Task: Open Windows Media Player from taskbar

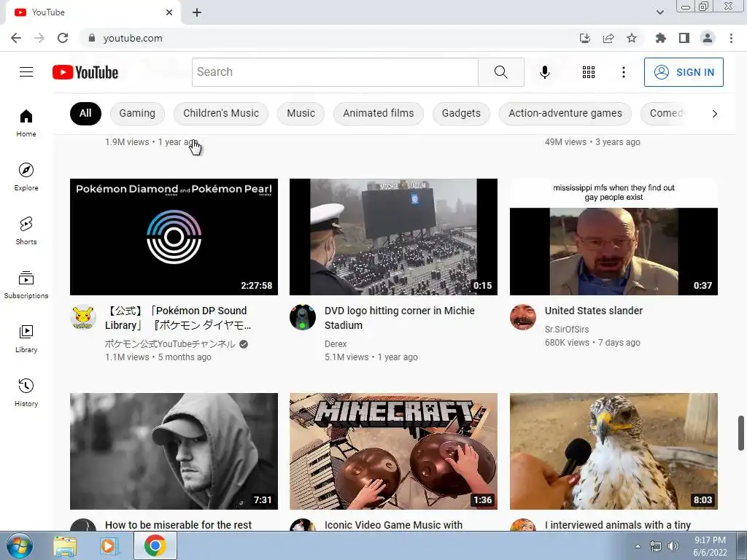Action: tap(108, 545)
